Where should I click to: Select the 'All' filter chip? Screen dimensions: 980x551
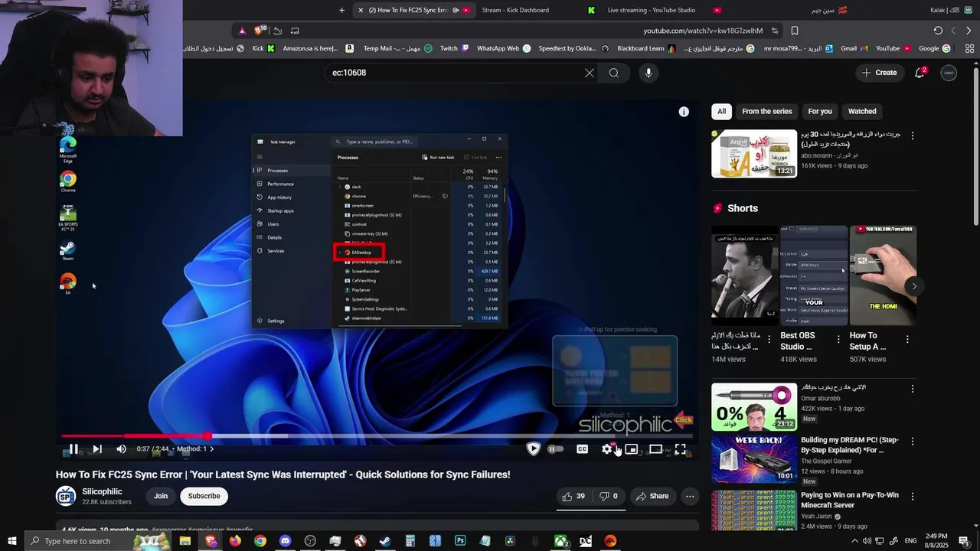[721, 111]
